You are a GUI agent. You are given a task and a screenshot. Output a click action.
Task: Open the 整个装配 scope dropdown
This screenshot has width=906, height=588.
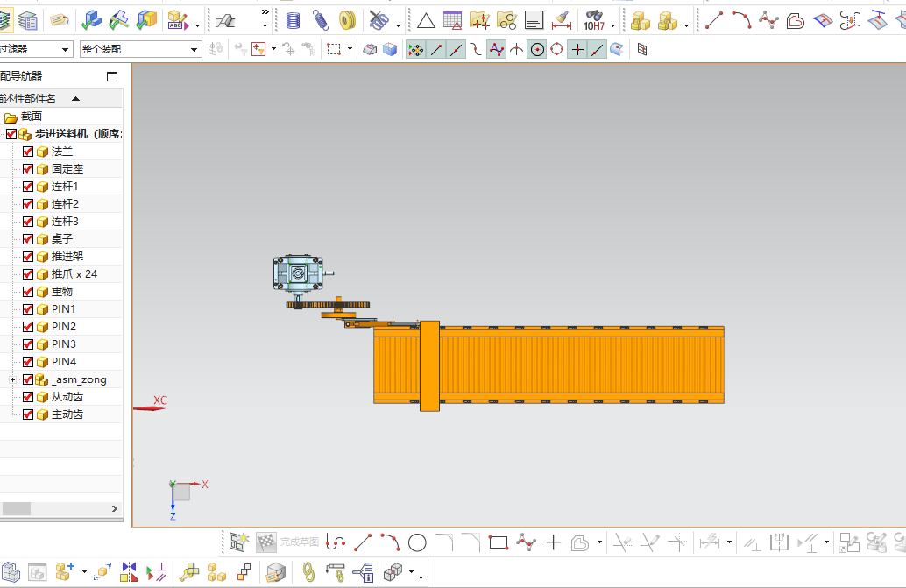tap(141, 50)
